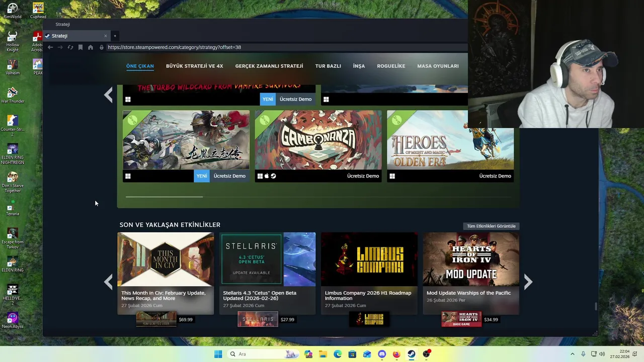Screen dimensions: 644x362
Task: Click the demo carousel scroll indicator
Action: point(164,197)
